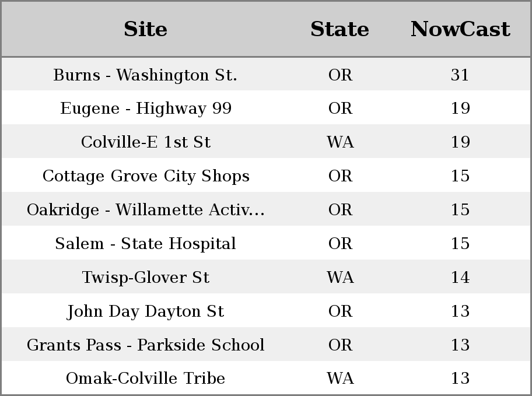The width and height of the screenshot is (532, 396).
Task: Click the OR state cell for Salem
Action: 340,243
